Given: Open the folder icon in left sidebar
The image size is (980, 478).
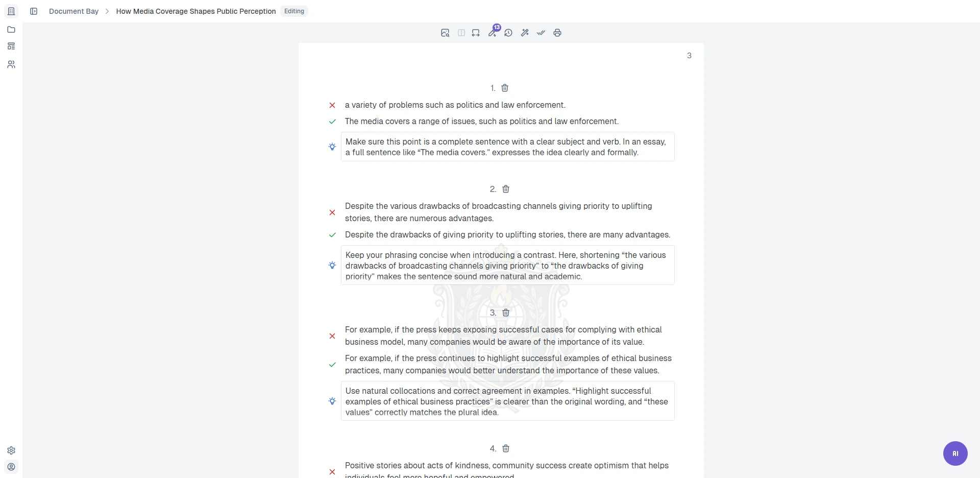Looking at the screenshot, I should 11,30.
